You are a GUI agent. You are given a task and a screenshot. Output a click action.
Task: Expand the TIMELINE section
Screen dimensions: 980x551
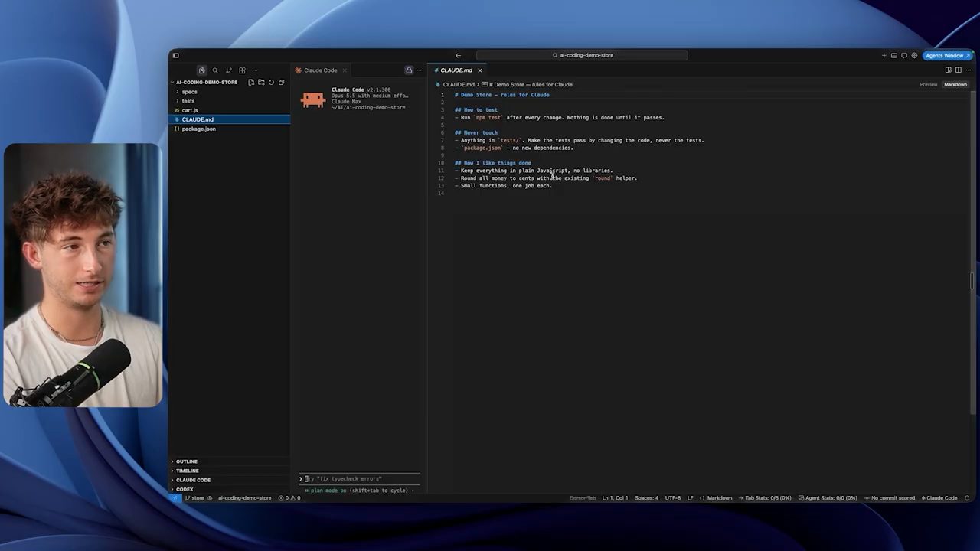pyautogui.click(x=230, y=471)
